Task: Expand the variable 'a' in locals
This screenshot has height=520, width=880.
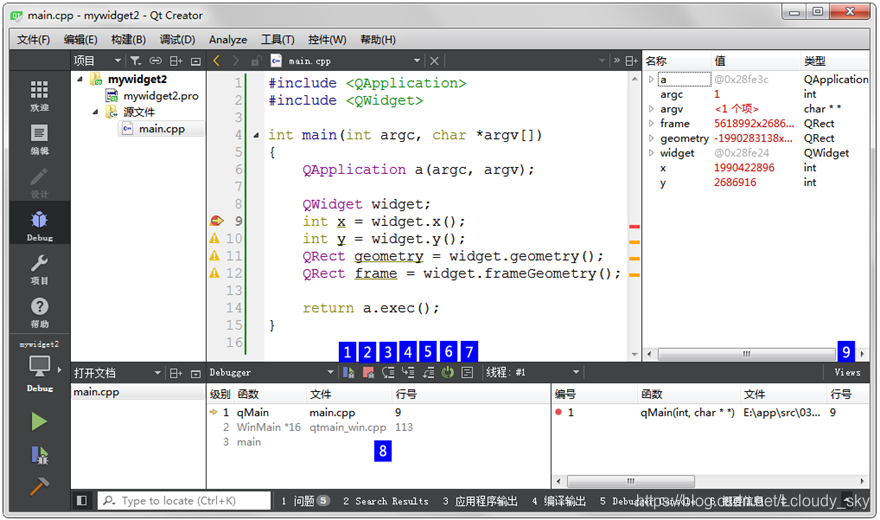Action: pyautogui.click(x=651, y=79)
